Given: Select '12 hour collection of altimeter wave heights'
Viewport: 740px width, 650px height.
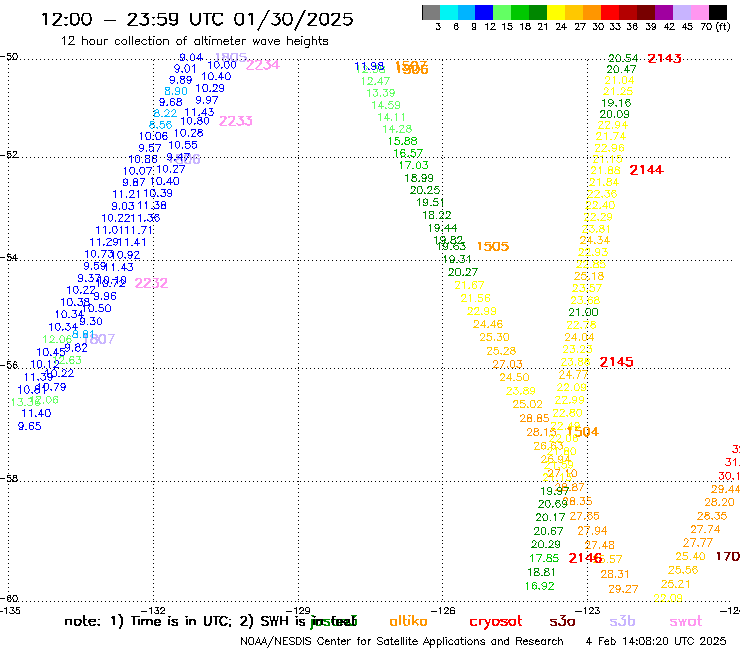Looking at the screenshot, I should [x=194, y=41].
